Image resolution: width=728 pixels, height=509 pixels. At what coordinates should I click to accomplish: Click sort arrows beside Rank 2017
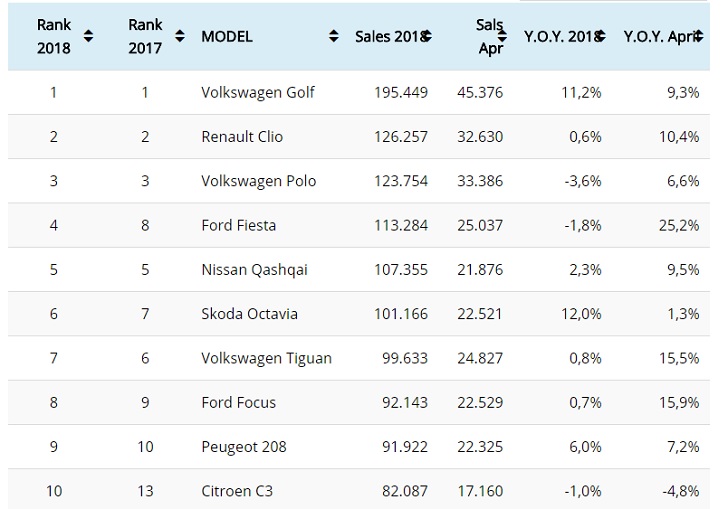coord(180,36)
